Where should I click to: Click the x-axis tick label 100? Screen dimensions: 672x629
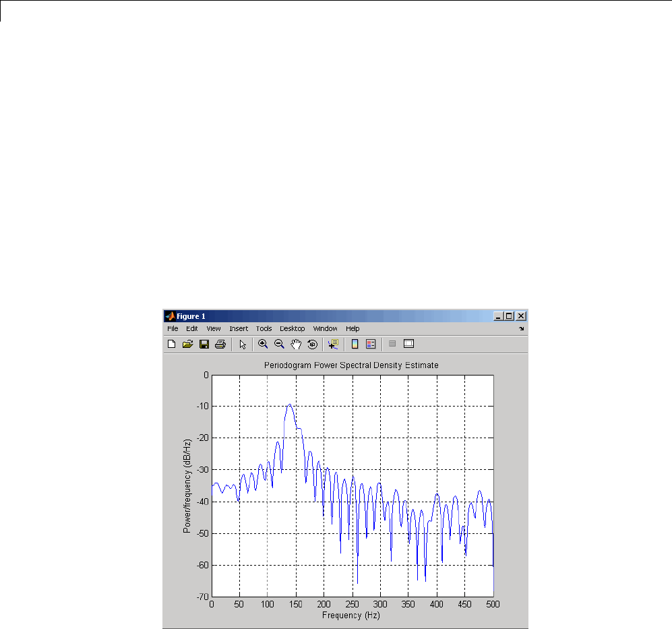(267, 605)
